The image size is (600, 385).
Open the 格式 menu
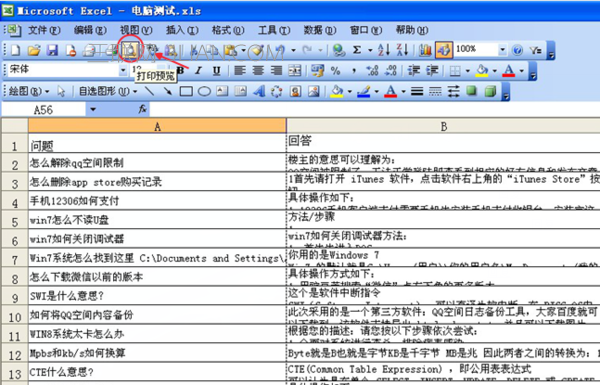click(228, 30)
